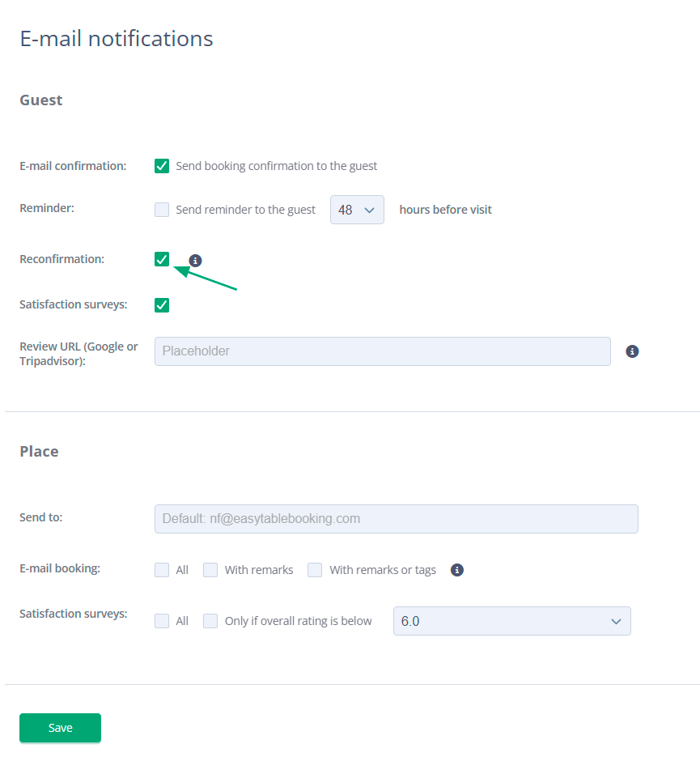Click the Review URL placeholder input

point(380,351)
